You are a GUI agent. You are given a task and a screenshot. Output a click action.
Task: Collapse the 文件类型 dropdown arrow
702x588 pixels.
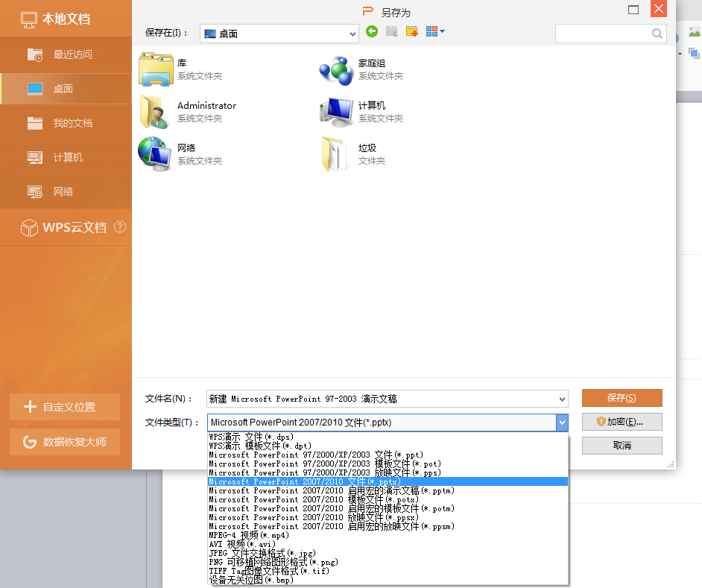[562, 423]
